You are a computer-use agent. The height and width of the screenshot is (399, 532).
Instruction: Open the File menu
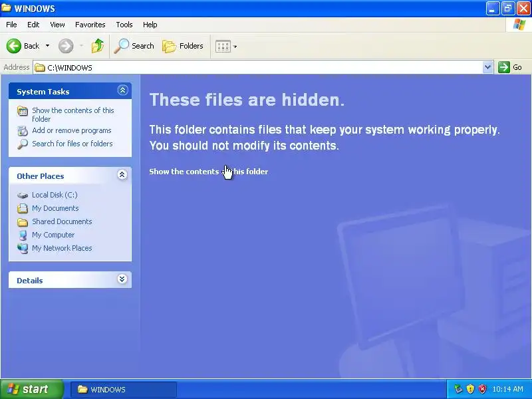(11, 25)
